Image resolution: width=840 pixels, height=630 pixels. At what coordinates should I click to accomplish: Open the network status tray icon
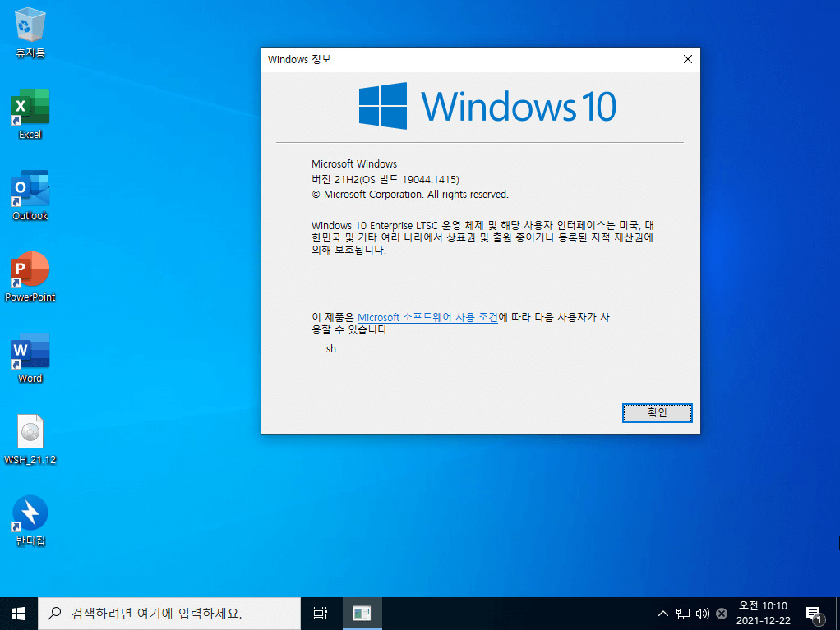[x=682, y=614]
